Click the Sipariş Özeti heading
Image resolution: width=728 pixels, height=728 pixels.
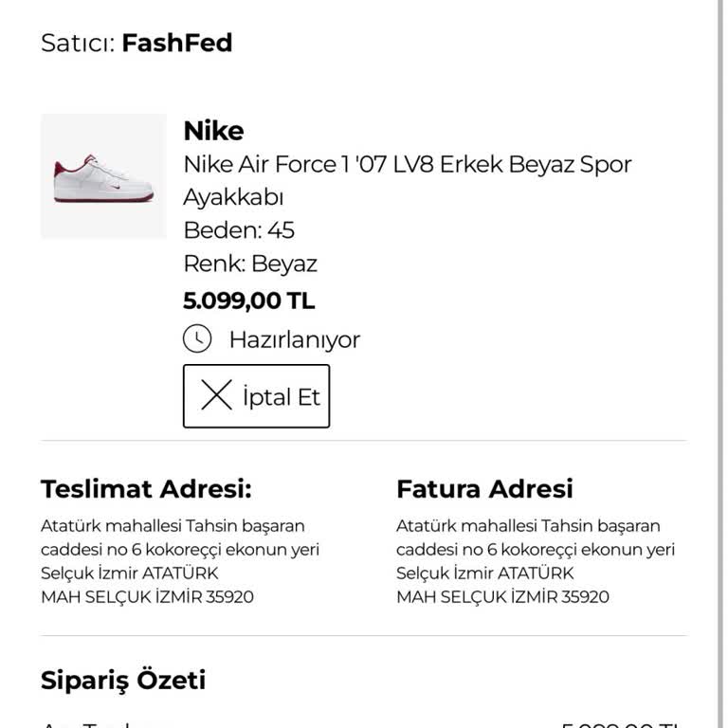(123, 680)
